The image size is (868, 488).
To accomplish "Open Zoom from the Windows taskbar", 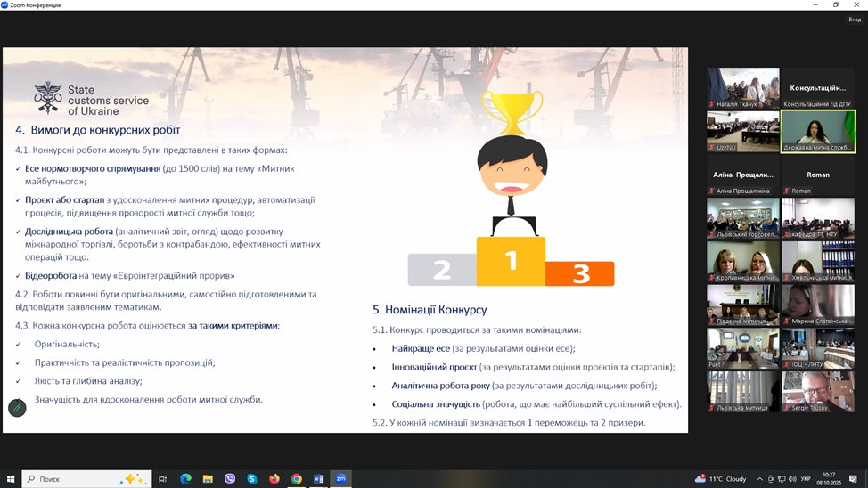I will 340,478.
